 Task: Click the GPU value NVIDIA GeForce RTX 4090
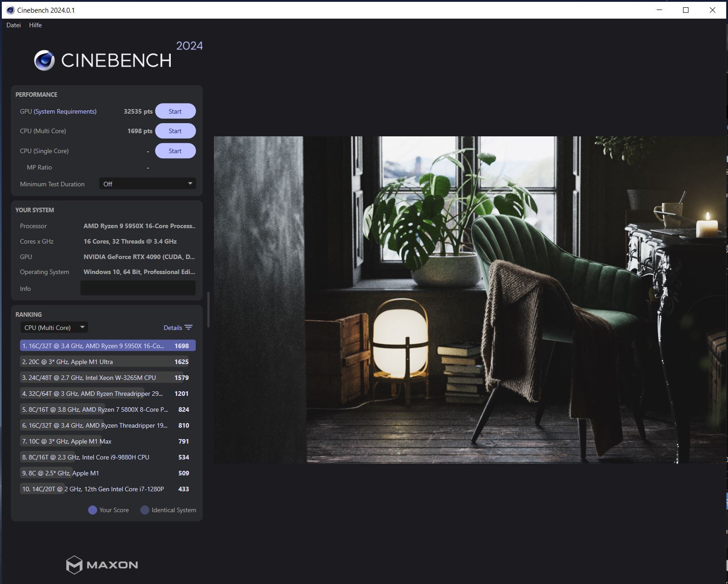pos(139,257)
